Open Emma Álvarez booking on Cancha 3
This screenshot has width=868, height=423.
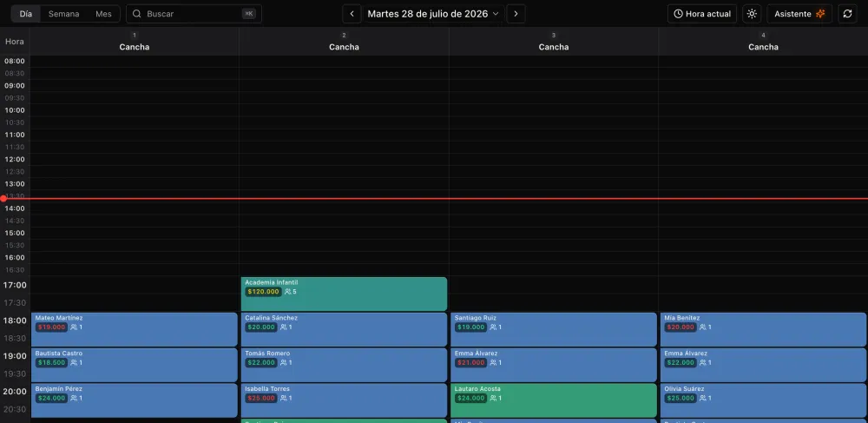(x=554, y=365)
